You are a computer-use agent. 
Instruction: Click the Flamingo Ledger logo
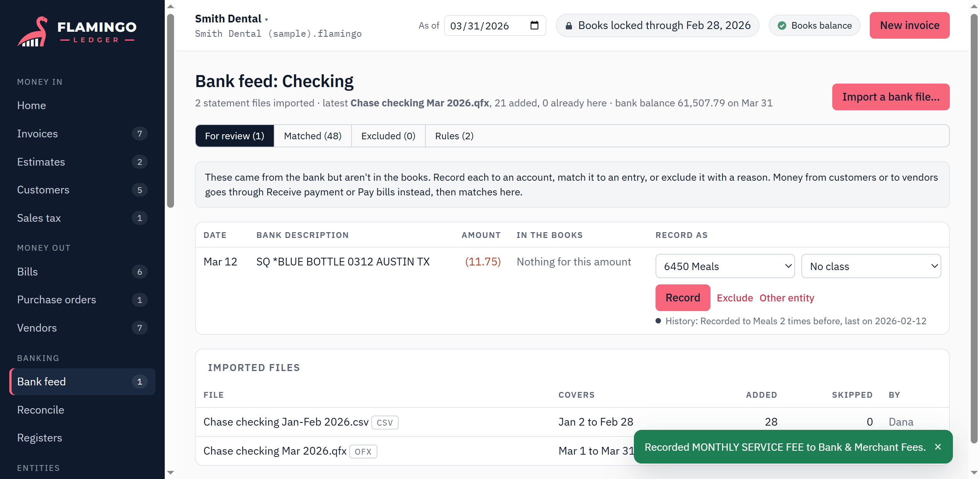coord(77,31)
